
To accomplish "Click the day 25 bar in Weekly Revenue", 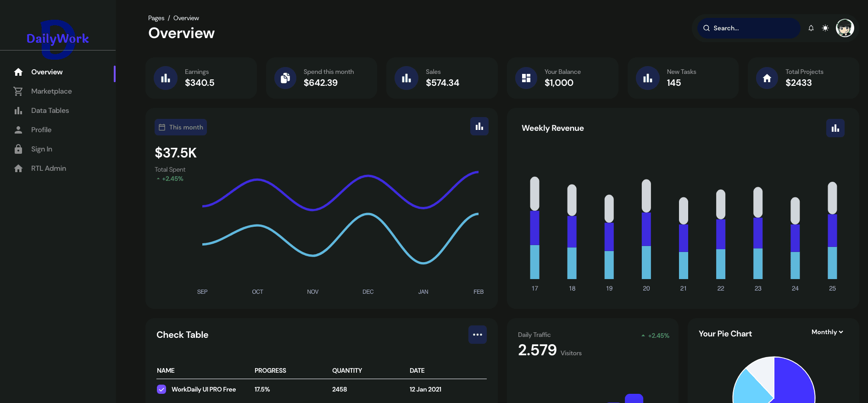I will pyautogui.click(x=832, y=230).
